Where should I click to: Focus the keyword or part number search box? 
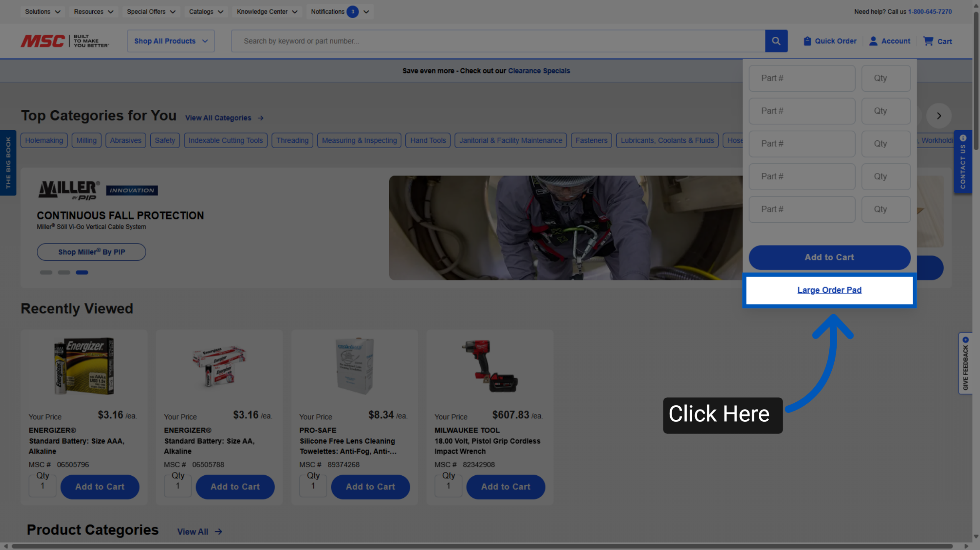click(498, 41)
